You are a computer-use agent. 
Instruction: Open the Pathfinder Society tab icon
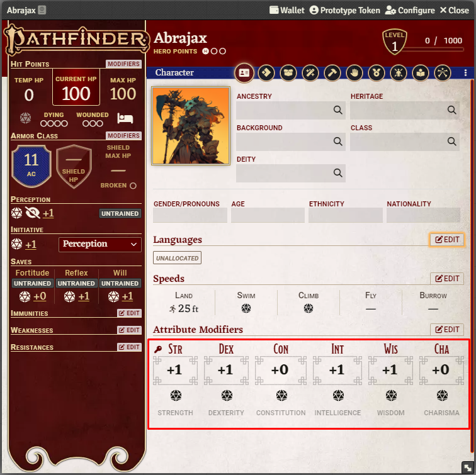point(443,73)
